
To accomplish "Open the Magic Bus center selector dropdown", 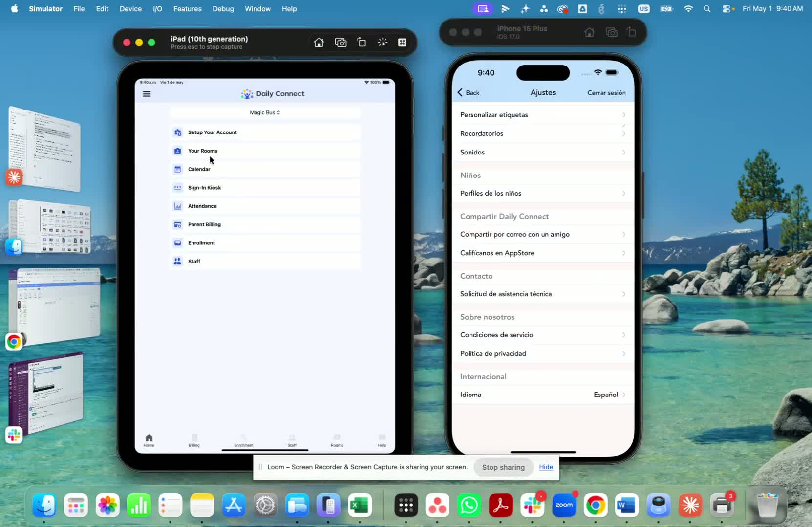I will [265, 112].
